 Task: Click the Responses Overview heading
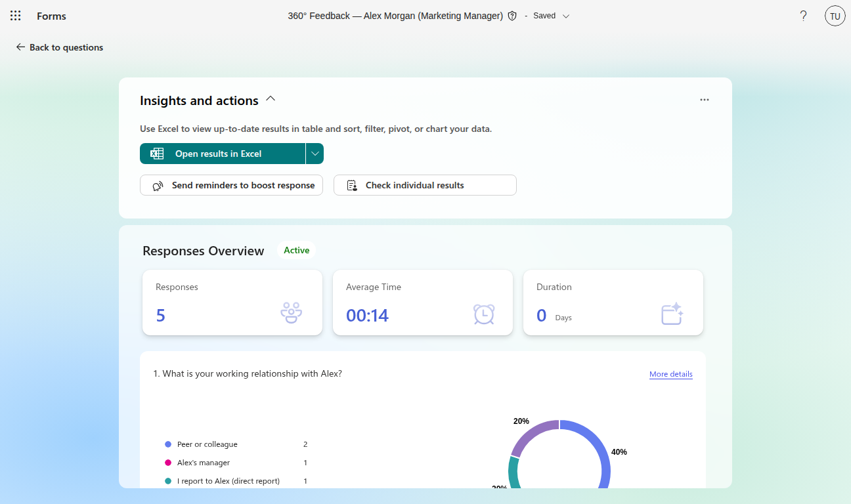click(204, 251)
